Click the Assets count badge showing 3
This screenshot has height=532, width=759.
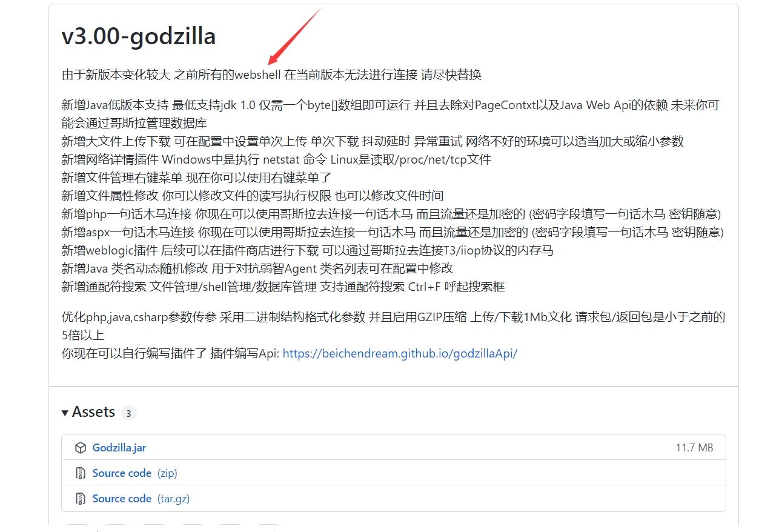128,413
